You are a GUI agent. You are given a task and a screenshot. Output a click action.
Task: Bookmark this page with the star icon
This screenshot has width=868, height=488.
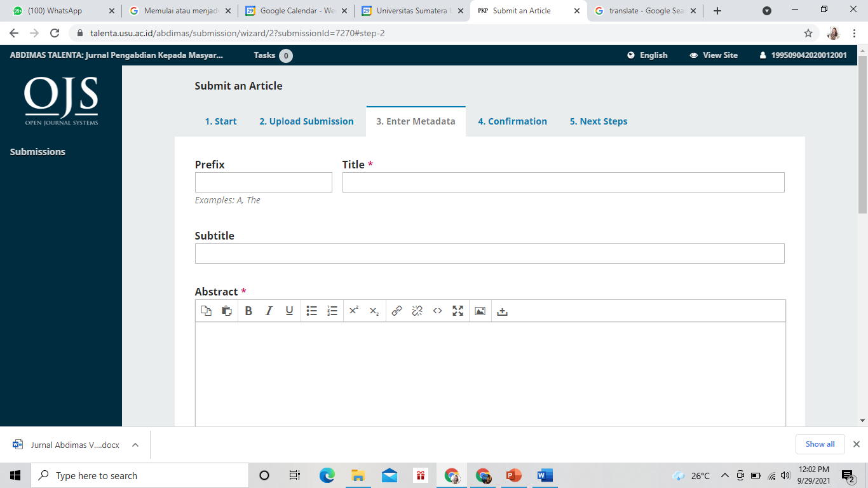pos(808,33)
